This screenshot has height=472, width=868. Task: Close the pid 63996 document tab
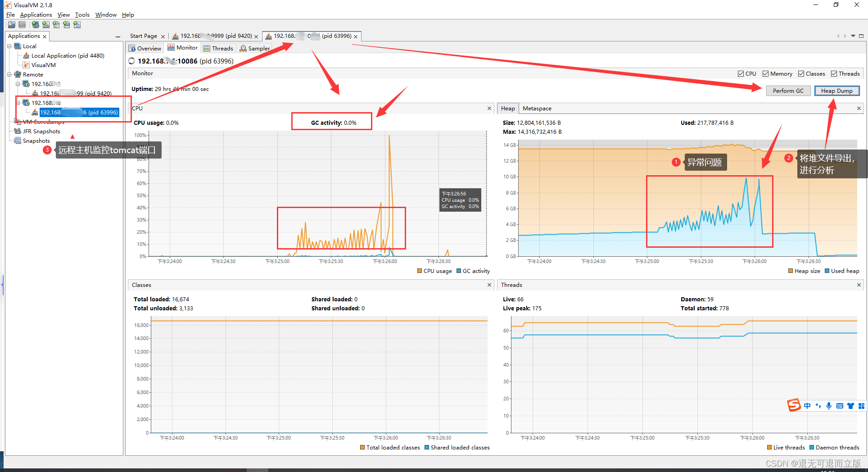click(356, 36)
